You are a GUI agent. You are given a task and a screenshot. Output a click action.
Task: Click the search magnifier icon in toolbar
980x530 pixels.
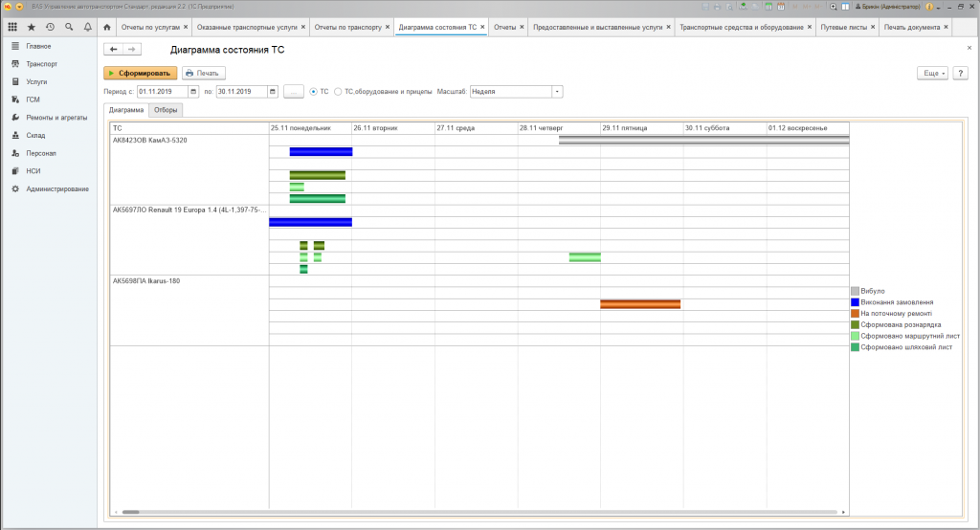(x=69, y=27)
